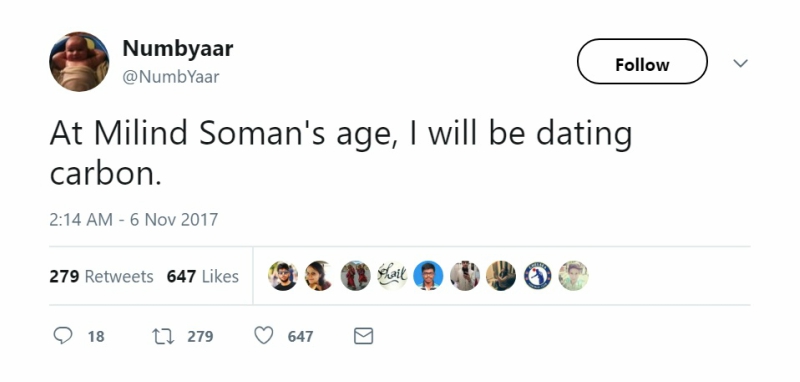This screenshot has width=800, height=382.
Task: Open the woman in red avatar
Action: click(319, 276)
